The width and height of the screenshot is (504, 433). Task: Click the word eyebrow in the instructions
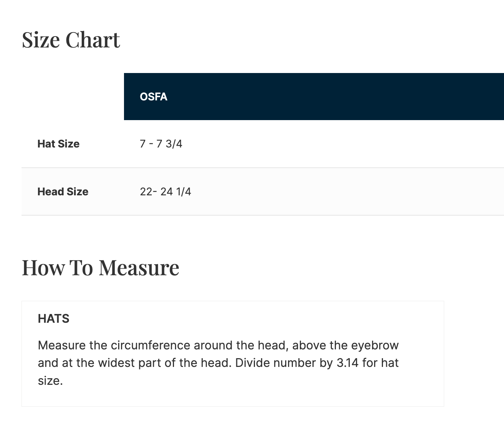point(375,345)
